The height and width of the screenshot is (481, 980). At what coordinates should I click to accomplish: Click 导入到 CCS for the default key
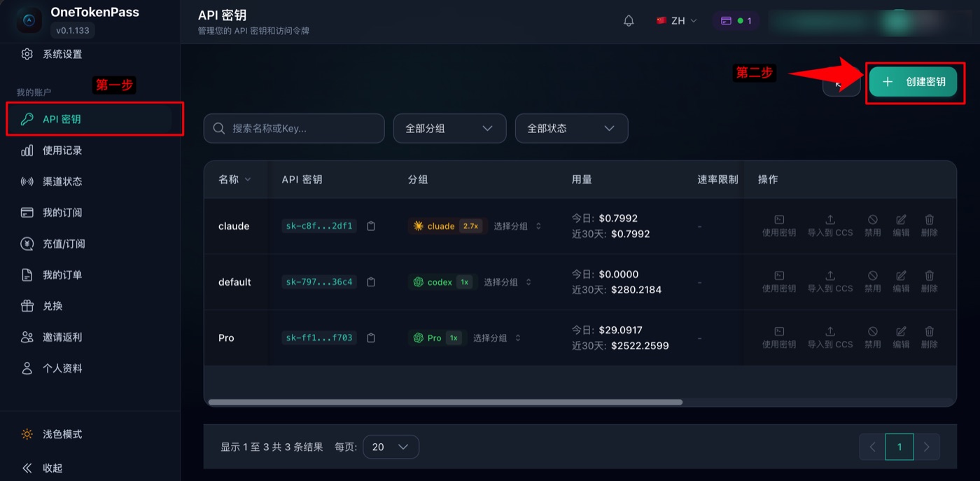(830, 281)
